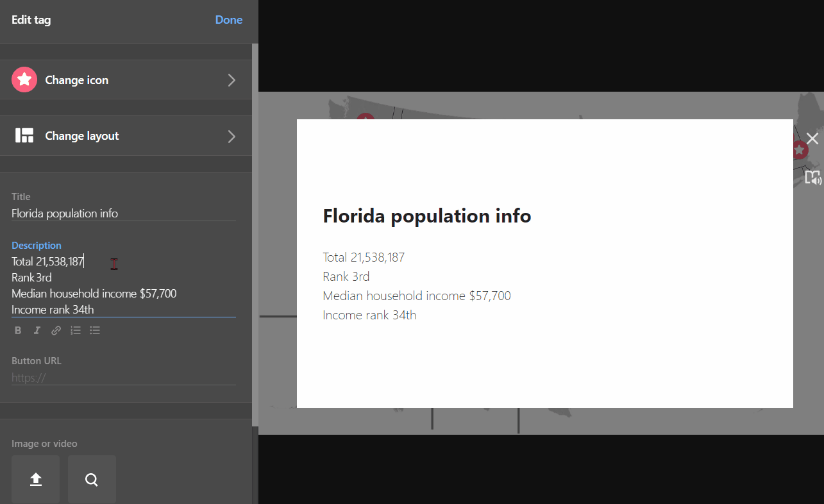
Task: Click the star tag marker above the popup
Action: click(366, 117)
